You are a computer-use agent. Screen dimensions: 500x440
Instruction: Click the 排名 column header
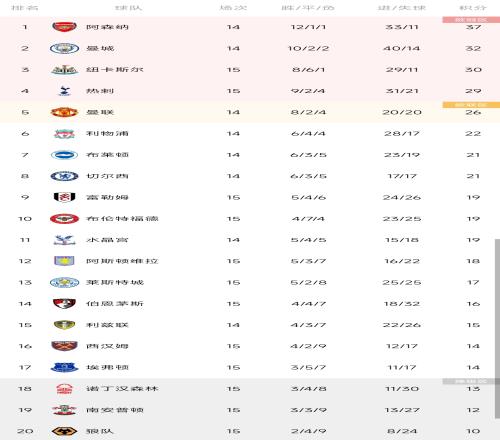(25, 8)
